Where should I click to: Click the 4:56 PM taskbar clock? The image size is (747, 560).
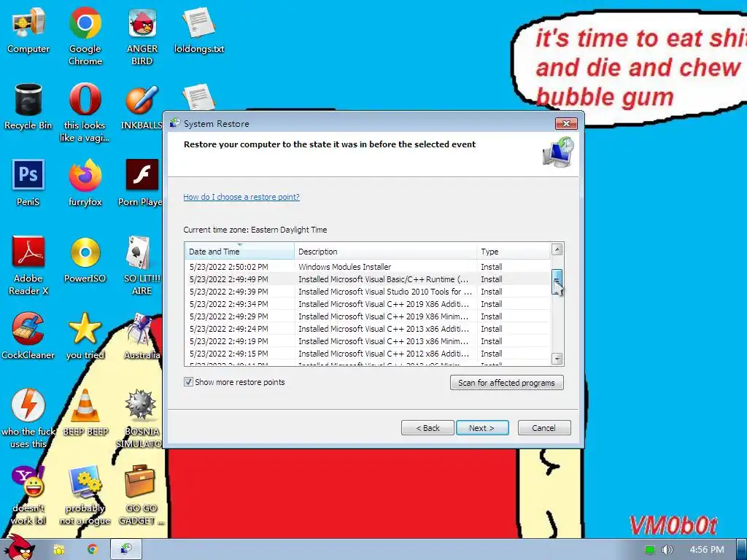coord(706,550)
